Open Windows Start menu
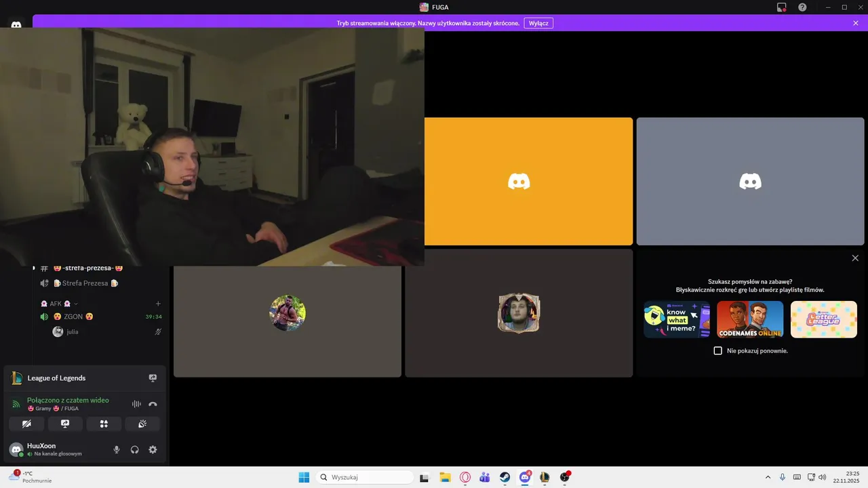The image size is (868, 488). coord(304,477)
